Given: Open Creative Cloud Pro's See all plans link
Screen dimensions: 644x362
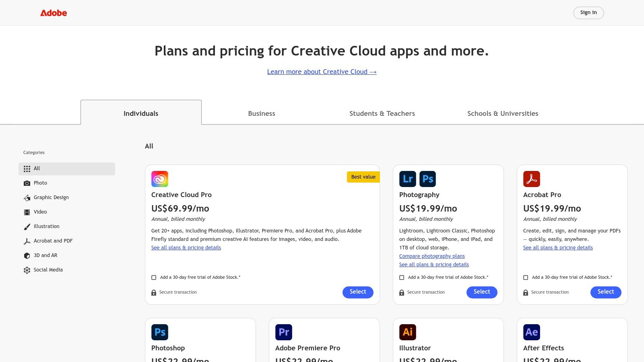Looking at the screenshot, I should [186, 248].
